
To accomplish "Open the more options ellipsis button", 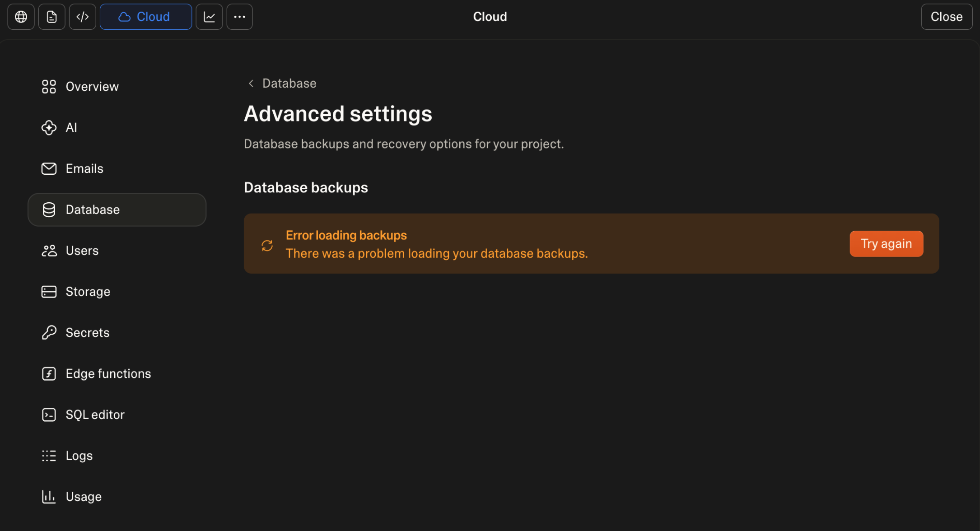I will (239, 17).
